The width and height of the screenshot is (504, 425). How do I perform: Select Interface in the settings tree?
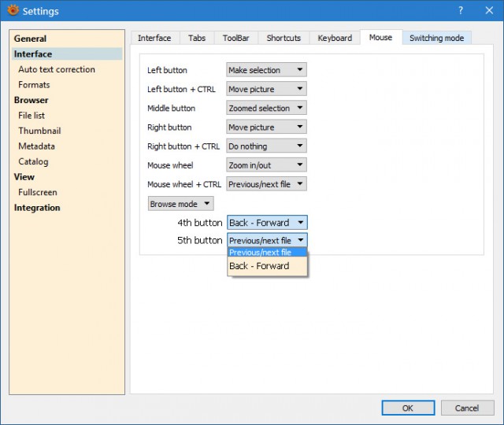(67, 54)
